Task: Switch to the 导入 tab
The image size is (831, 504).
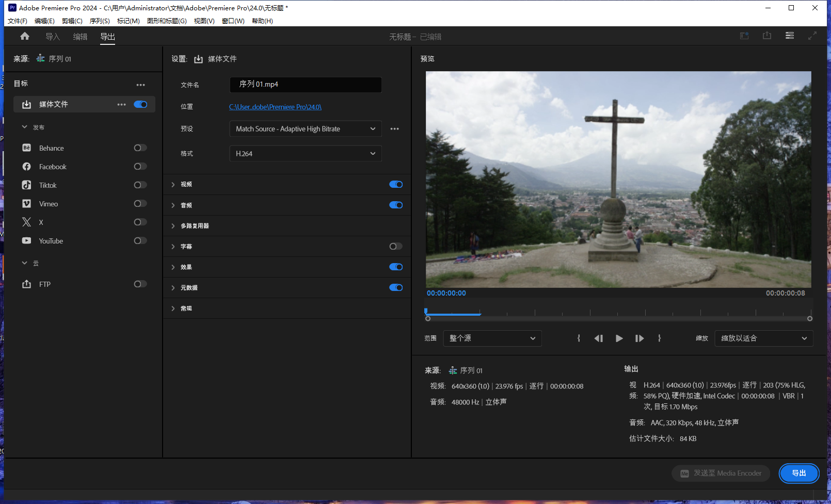Action: (x=52, y=36)
